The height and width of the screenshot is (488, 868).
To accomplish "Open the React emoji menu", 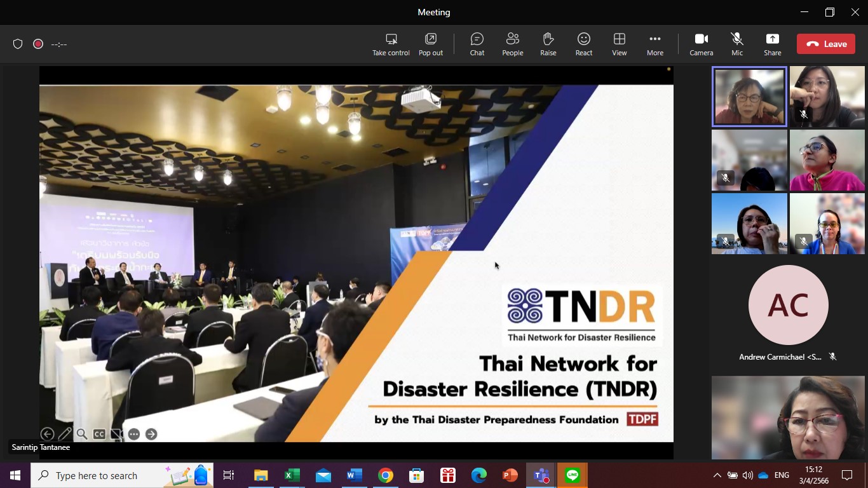I will 584,44.
